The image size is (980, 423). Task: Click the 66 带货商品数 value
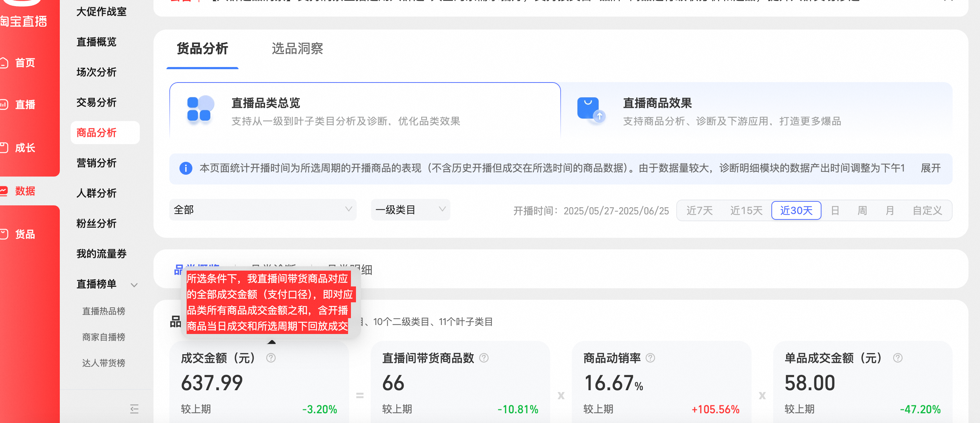coord(393,383)
